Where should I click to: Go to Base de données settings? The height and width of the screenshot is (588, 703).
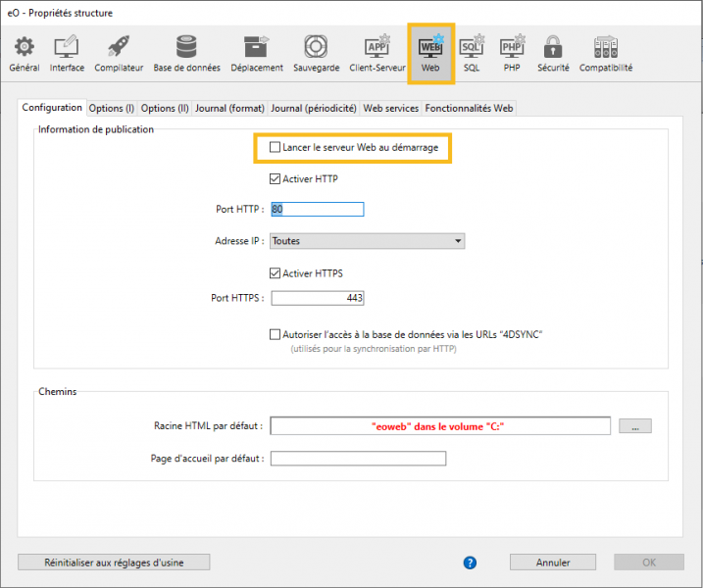point(186,53)
